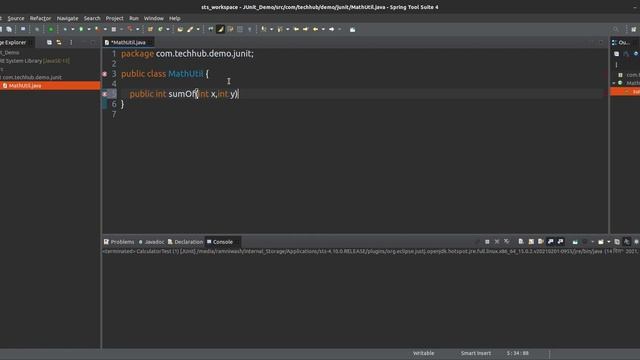Open the Search toolbar icon dropdown
The width and height of the screenshot is (640, 360).
click(x=198, y=29)
